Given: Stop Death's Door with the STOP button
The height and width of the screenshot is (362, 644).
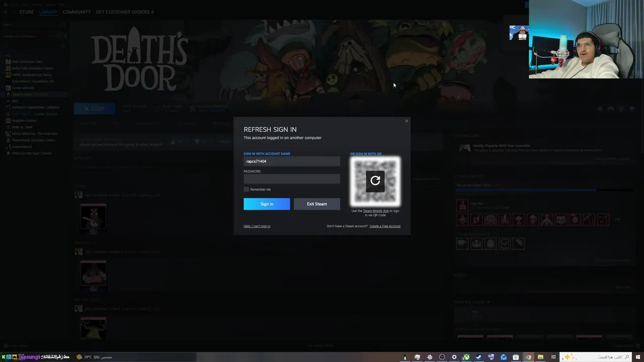Looking at the screenshot, I should [x=95, y=108].
